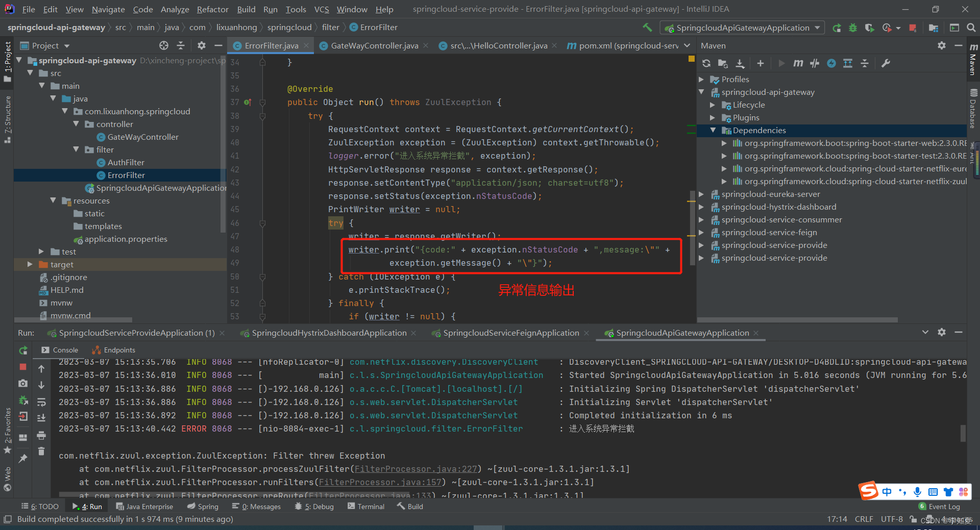Toggle the Project tool window stripe button
Screen dimensions: 980x530
coord(7,62)
